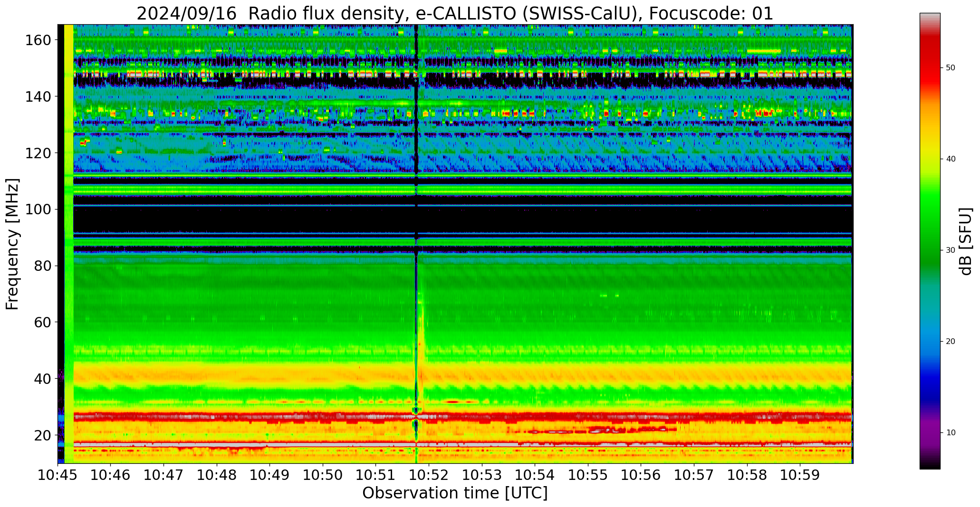980x507 pixels.
Task: Click the yellow calibration stripe at spectrogram start
Action: 68,244
